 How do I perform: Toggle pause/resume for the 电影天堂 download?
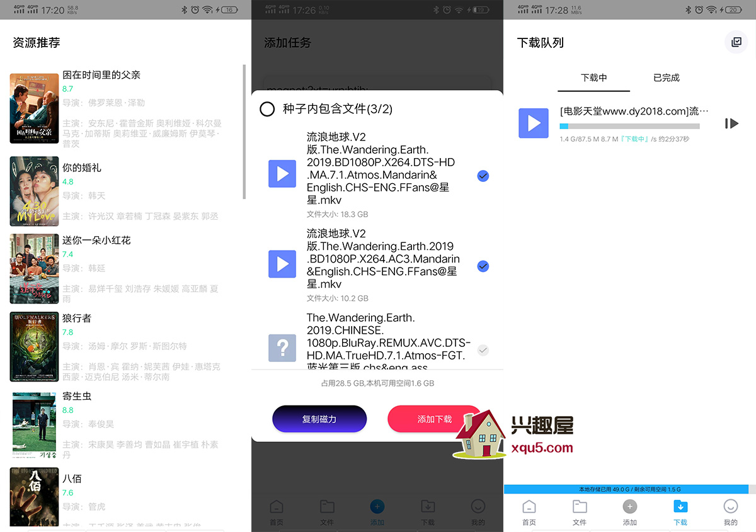coord(731,123)
